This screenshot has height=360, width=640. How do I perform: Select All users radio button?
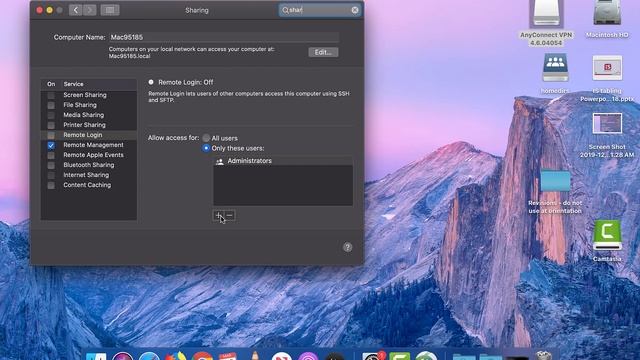pyautogui.click(x=206, y=138)
